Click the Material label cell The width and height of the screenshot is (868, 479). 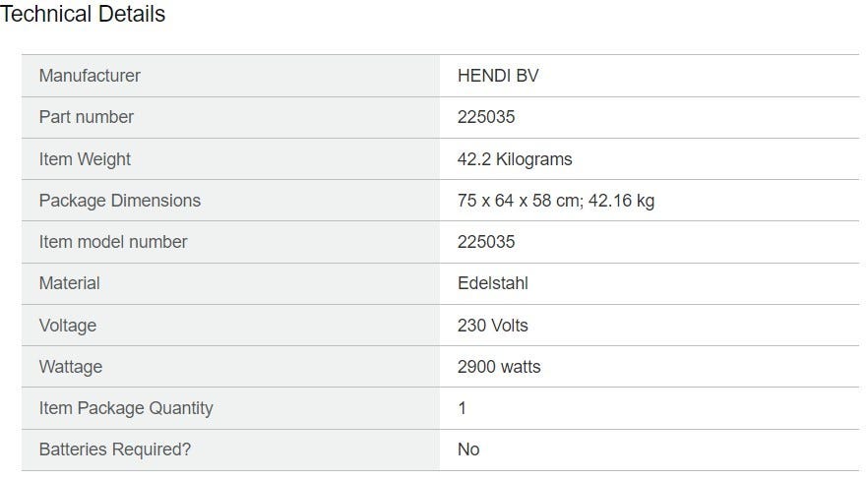pos(231,283)
